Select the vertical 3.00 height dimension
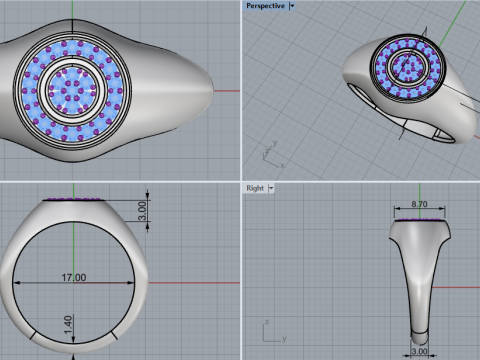Screen dimensions: 480x360 click(142, 211)
